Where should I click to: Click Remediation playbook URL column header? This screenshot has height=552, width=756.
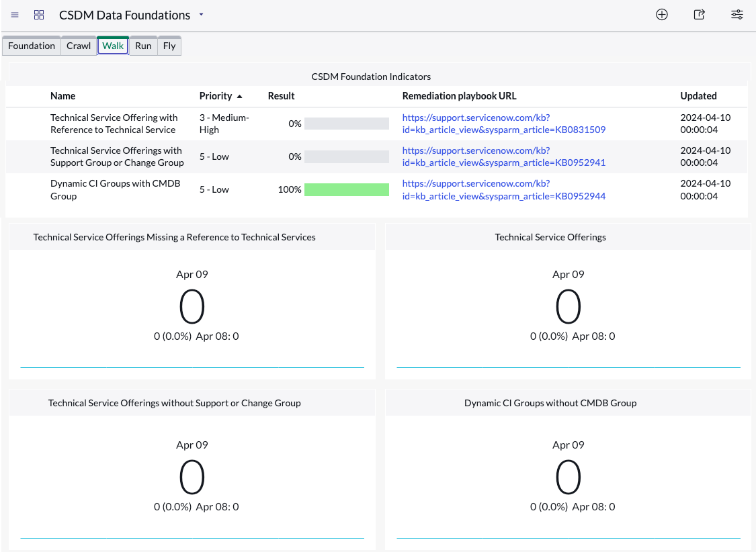click(x=459, y=96)
